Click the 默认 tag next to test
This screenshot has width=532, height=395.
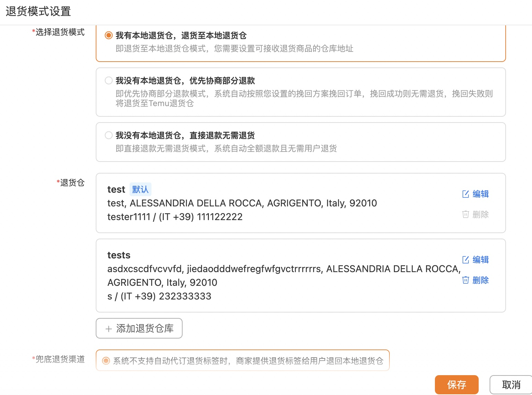pos(140,189)
